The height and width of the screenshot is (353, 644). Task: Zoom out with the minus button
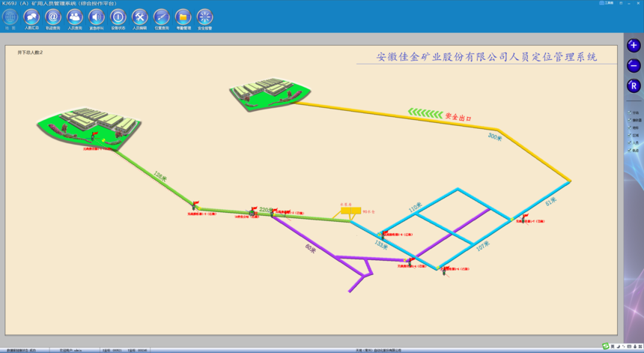pyautogui.click(x=634, y=66)
